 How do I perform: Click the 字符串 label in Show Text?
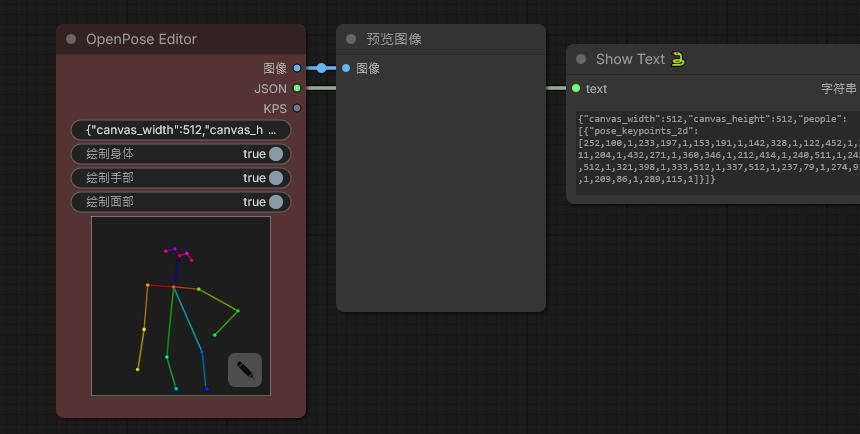[x=838, y=88]
